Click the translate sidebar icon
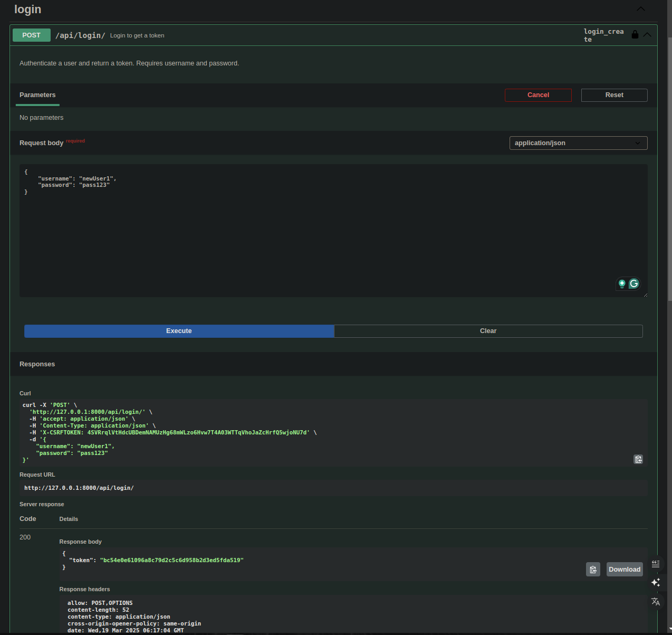Viewport: 672px width, 635px height. tap(656, 602)
